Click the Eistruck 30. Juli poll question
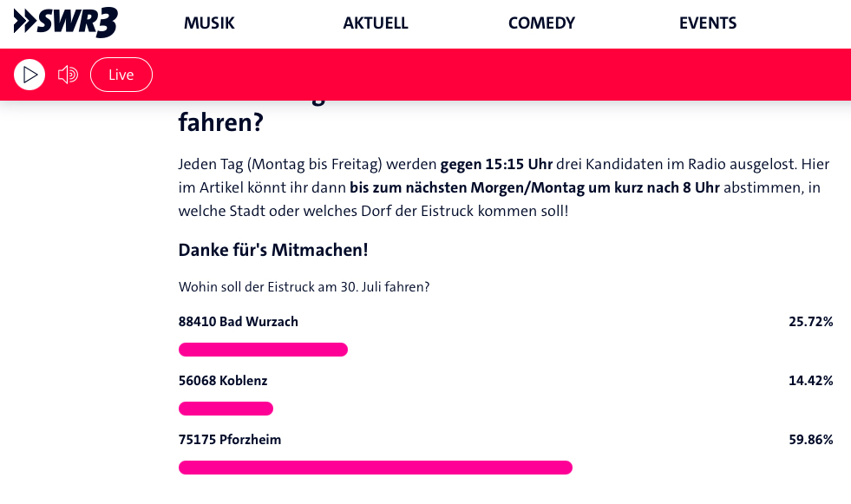 pos(304,287)
